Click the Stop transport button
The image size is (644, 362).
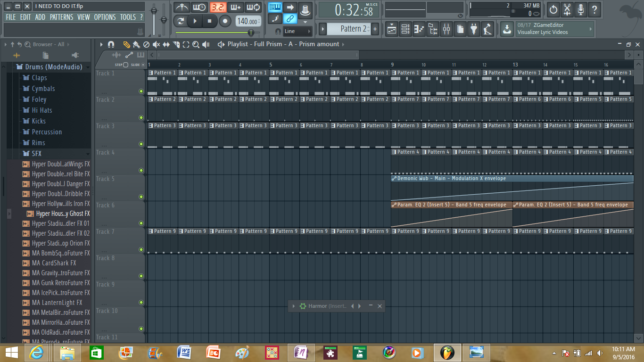(x=210, y=21)
